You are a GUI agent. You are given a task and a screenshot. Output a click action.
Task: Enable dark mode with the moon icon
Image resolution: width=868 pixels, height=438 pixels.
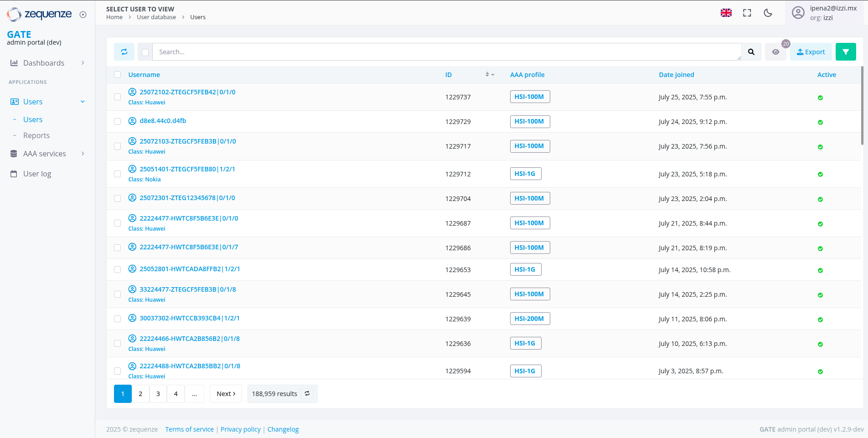(768, 13)
